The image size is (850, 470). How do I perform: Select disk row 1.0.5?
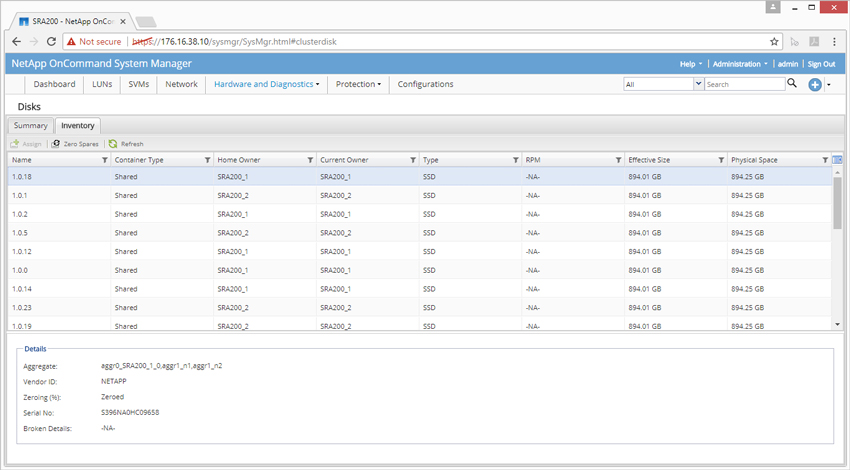(420, 233)
